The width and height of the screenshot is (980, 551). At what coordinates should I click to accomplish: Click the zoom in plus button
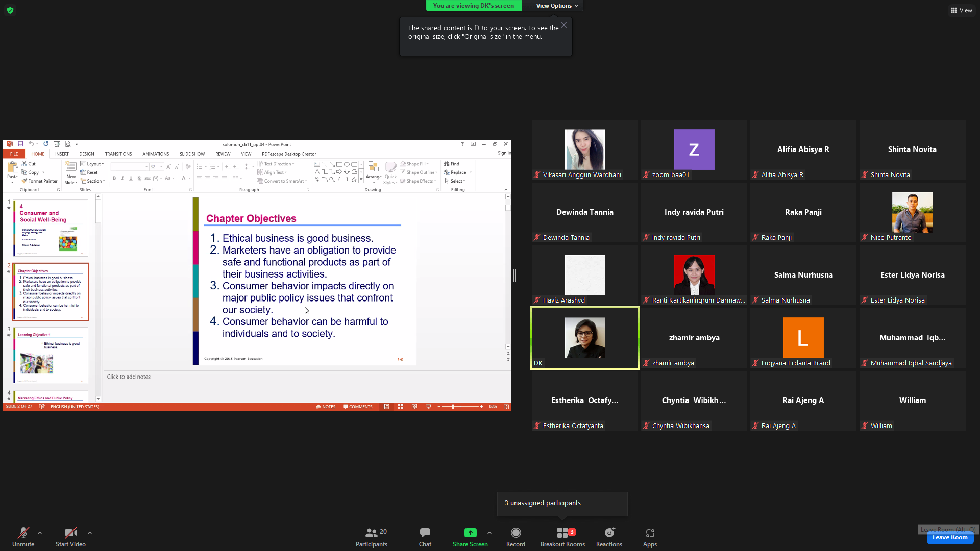pyautogui.click(x=481, y=407)
